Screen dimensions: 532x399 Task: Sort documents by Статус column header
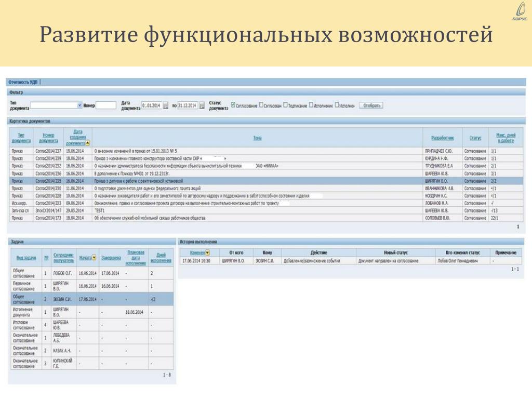click(x=475, y=138)
